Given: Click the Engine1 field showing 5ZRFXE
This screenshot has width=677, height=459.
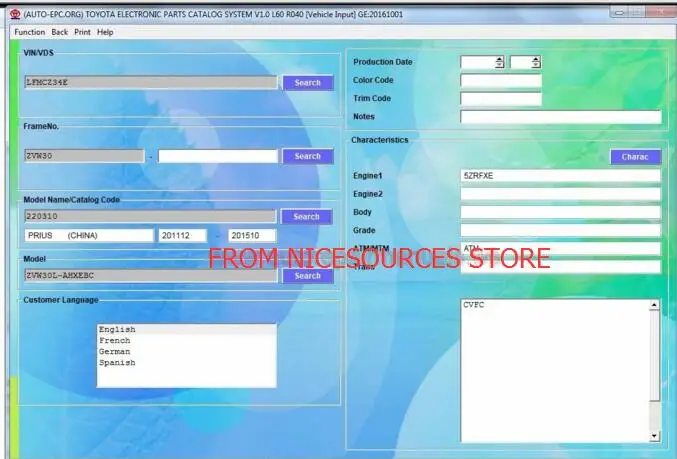Looking at the screenshot, I should pos(560,176).
